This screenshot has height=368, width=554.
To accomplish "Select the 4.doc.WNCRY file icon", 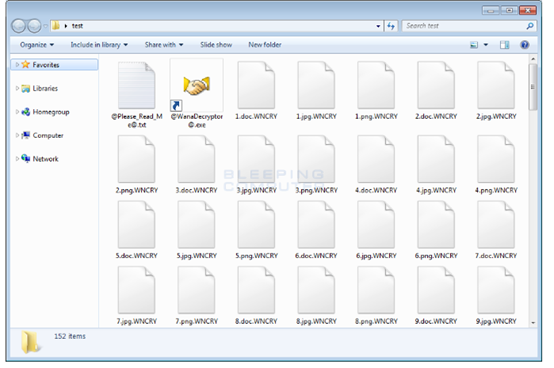I will [376, 159].
